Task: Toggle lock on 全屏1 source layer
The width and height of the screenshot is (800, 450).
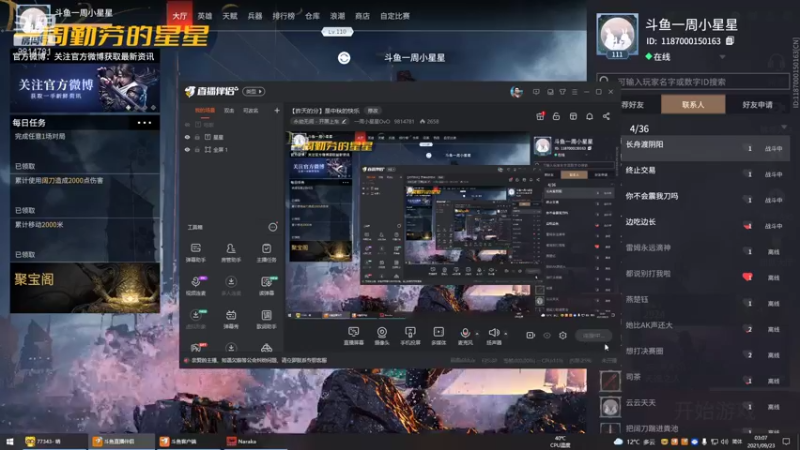Action: tap(197, 149)
